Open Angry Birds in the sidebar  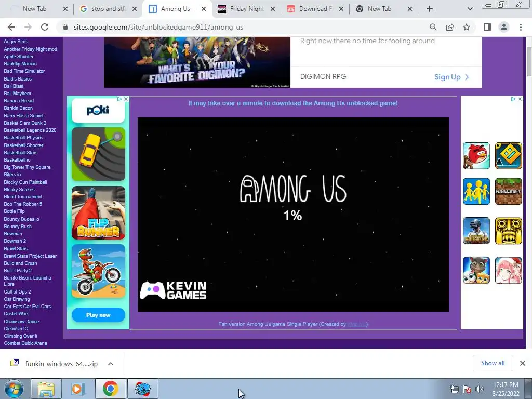pos(16,42)
